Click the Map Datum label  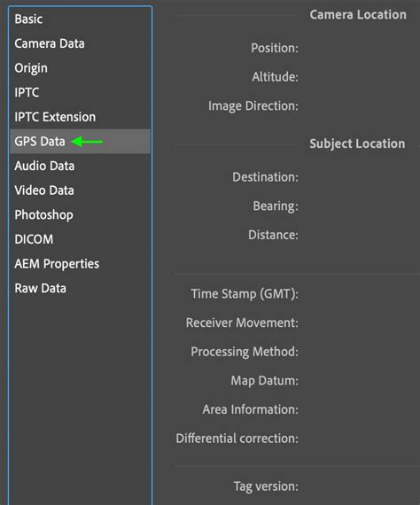coord(264,381)
